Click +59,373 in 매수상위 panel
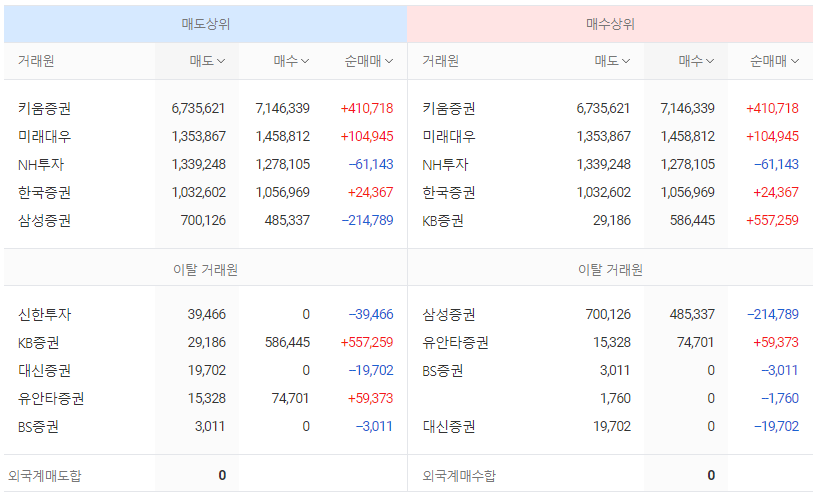This screenshot has height=496, width=820. point(776,343)
